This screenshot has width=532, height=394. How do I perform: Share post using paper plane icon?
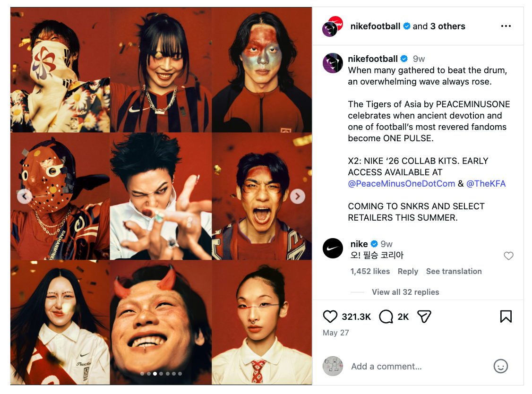[424, 316]
